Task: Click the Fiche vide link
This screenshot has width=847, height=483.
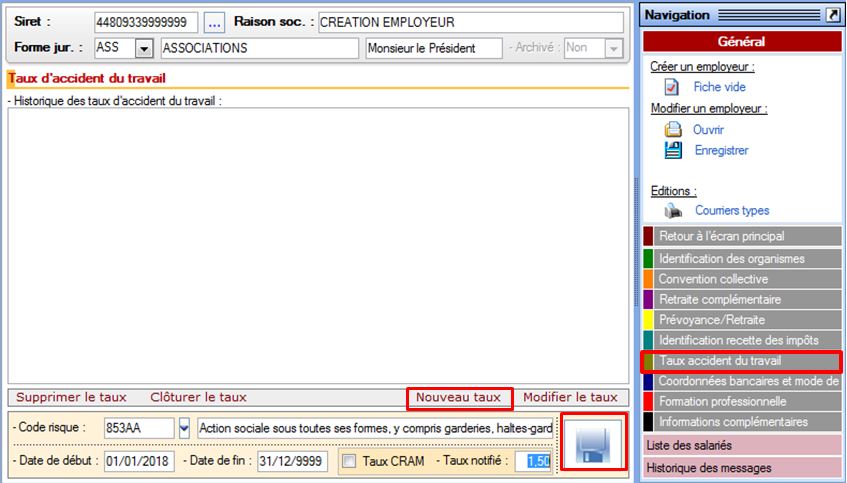Action: [720, 87]
